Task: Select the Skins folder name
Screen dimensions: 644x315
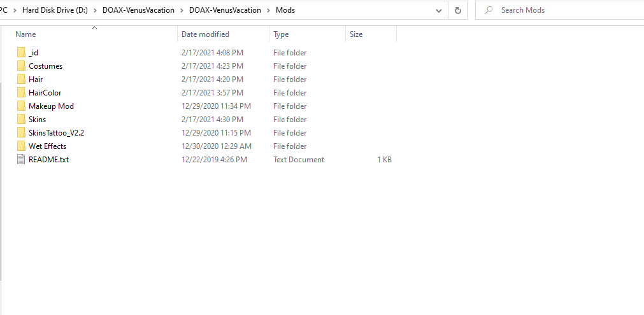Action: tap(38, 120)
